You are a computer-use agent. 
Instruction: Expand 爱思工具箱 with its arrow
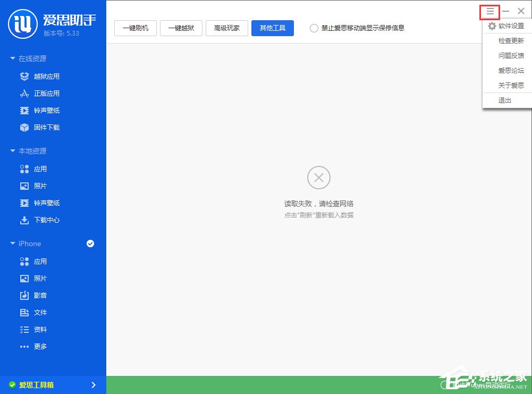click(x=93, y=384)
